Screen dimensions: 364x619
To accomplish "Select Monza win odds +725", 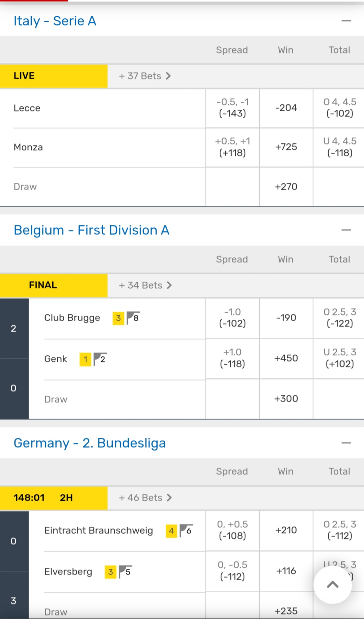I will pyautogui.click(x=286, y=147).
